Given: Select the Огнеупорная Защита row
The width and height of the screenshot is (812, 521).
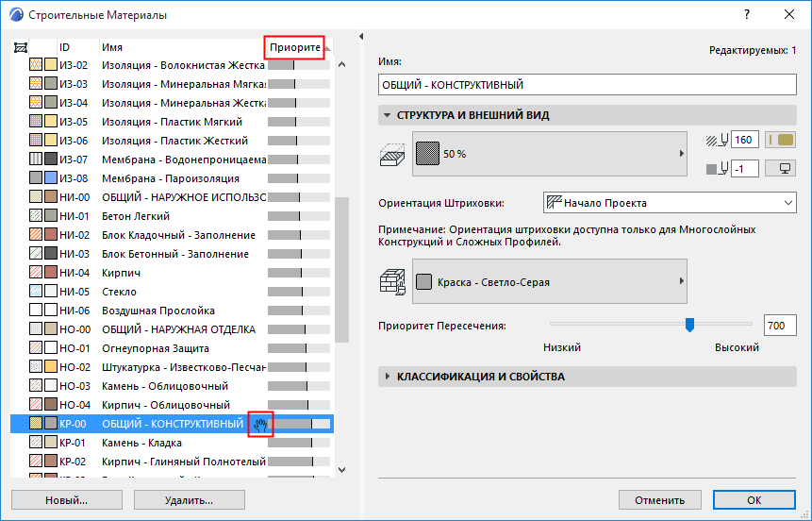Looking at the screenshot, I should (x=172, y=348).
